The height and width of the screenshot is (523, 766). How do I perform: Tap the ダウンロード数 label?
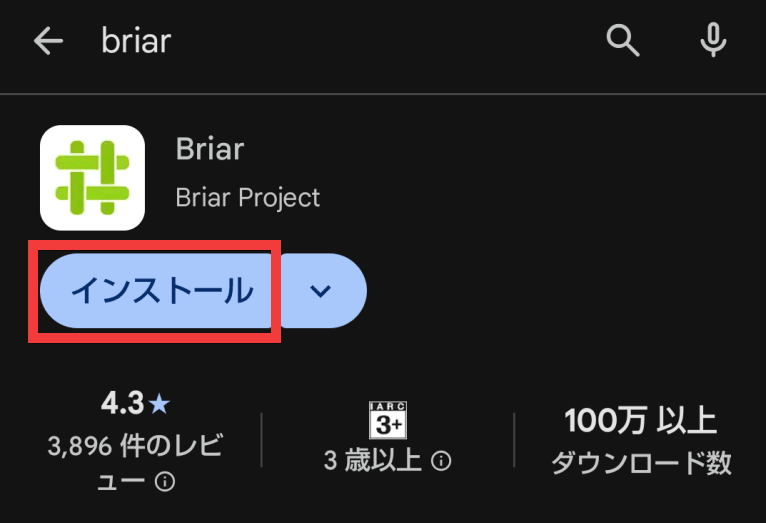[x=641, y=463]
